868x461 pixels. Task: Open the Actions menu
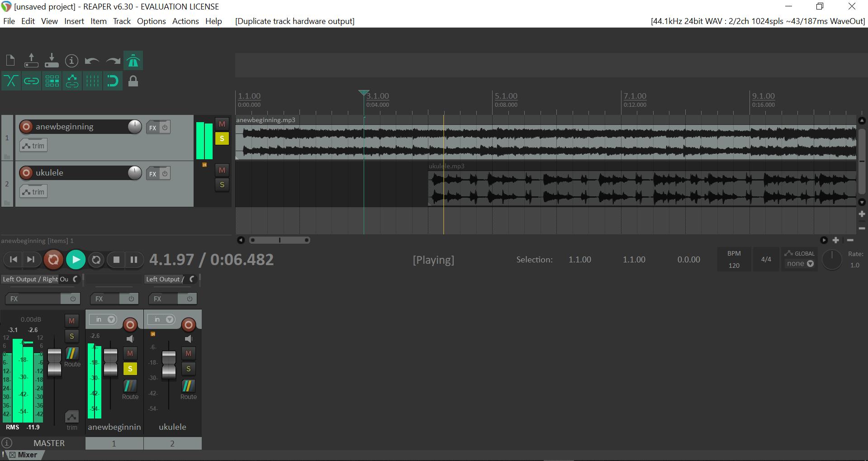tap(185, 21)
